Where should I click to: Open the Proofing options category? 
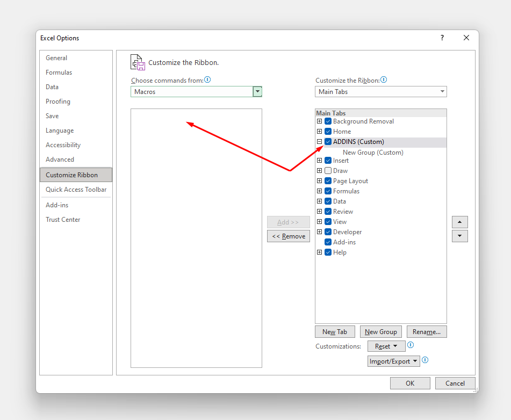tap(76, 102)
